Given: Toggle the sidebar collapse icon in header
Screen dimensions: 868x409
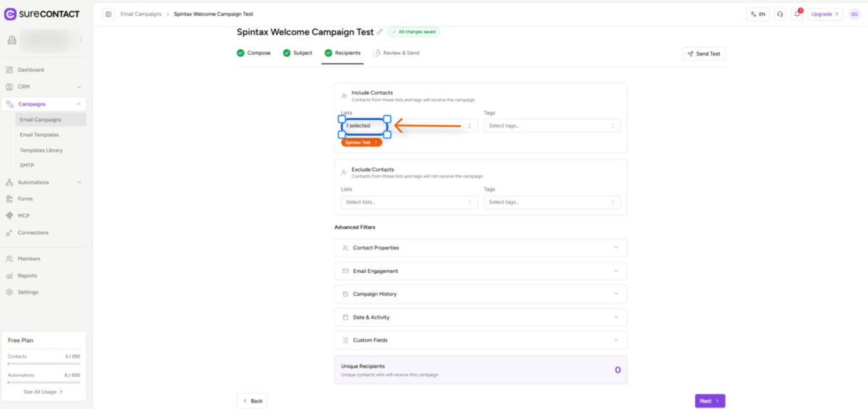Looking at the screenshot, I should click(109, 14).
